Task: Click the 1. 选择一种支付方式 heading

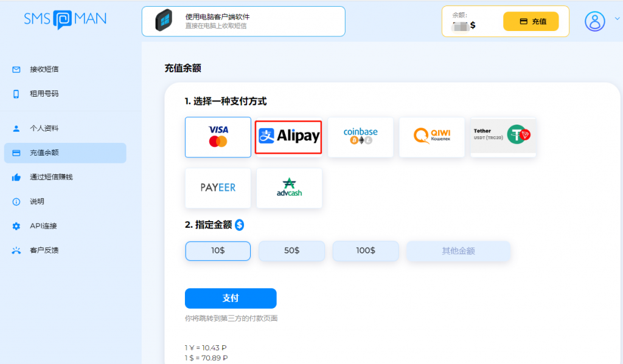Action: click(226, 101)
